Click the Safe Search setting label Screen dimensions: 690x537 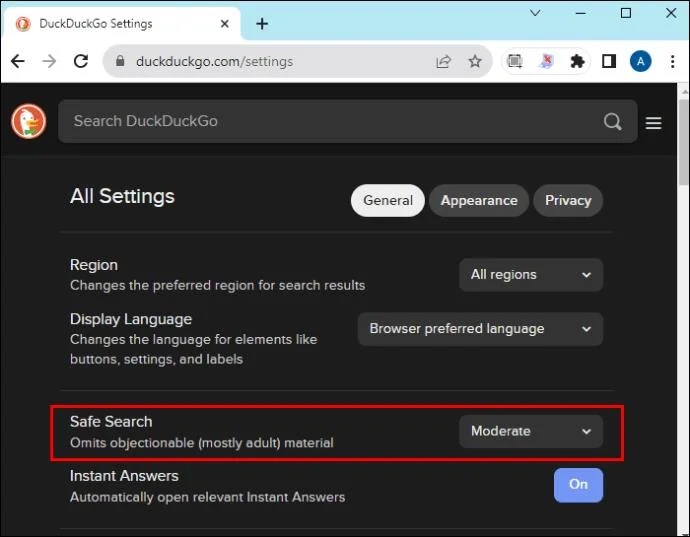(x=111, y=421)
